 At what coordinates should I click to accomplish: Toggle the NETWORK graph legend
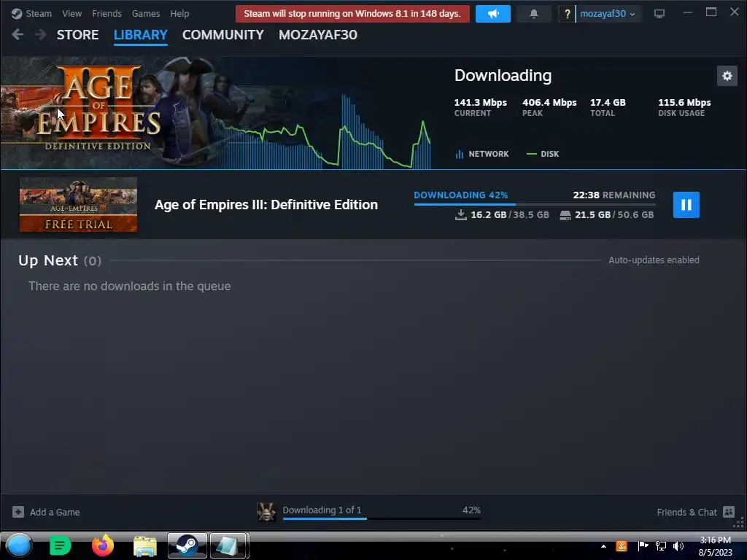pyautogui.click(x=482, y=154)
